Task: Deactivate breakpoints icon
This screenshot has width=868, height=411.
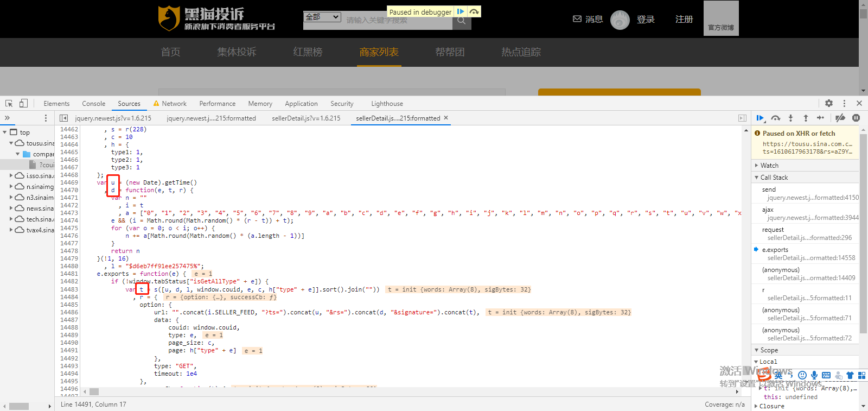Action: point(840,118)
